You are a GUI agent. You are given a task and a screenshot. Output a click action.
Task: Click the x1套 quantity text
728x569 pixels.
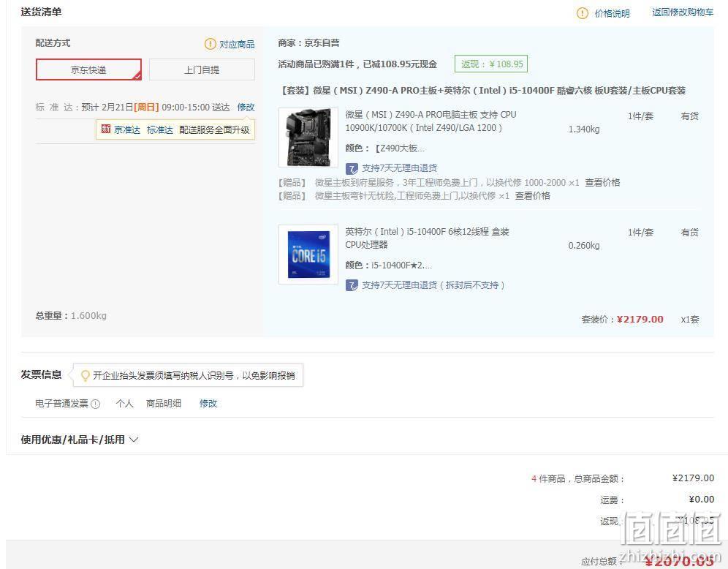pos(690,319)
